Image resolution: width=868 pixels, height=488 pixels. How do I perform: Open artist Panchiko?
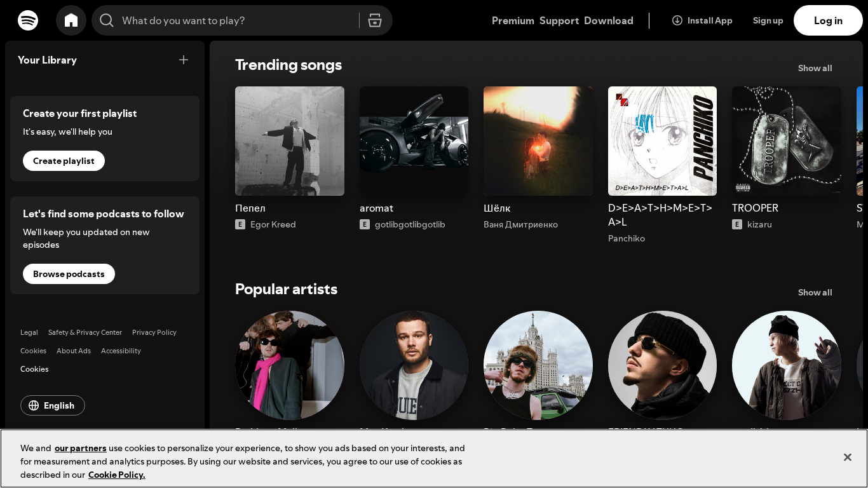(627, 238)
